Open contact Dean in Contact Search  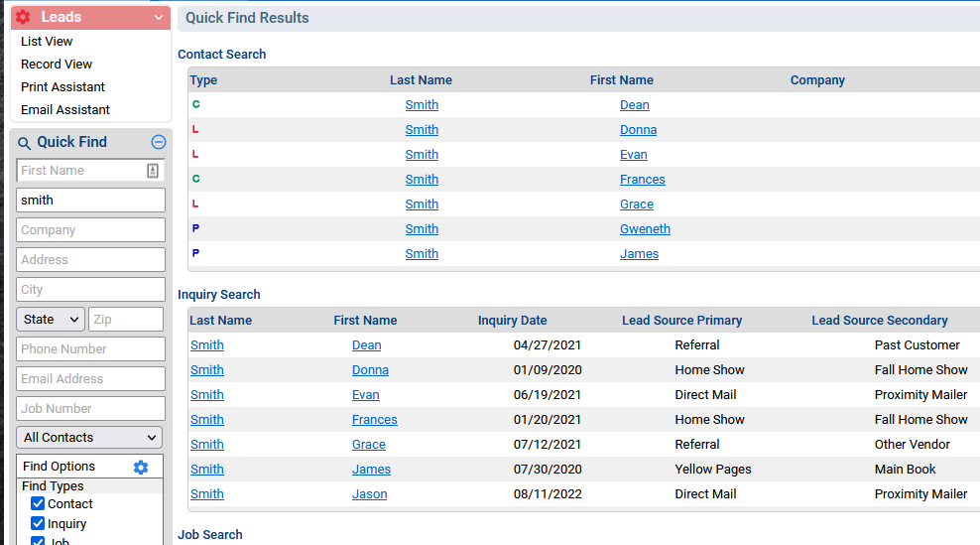point(635,105)
